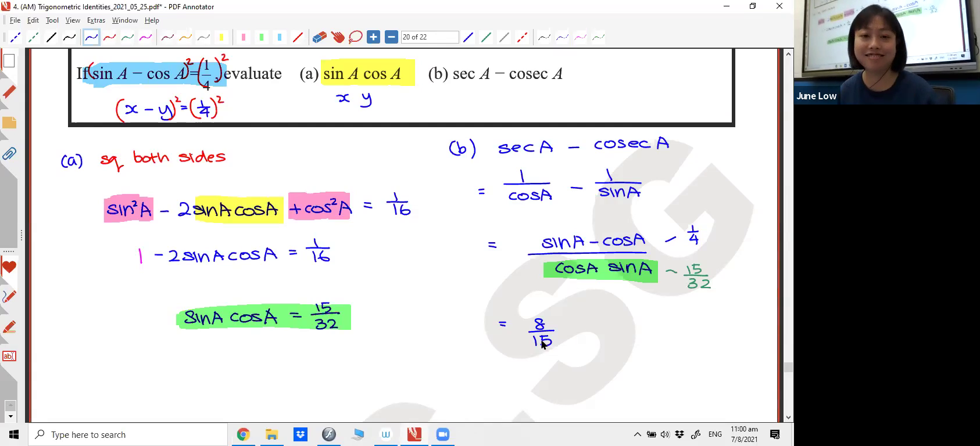This screenshot has width=980, height=446.
Task: Select the green dashed line pen
Action: coord(34,38)
